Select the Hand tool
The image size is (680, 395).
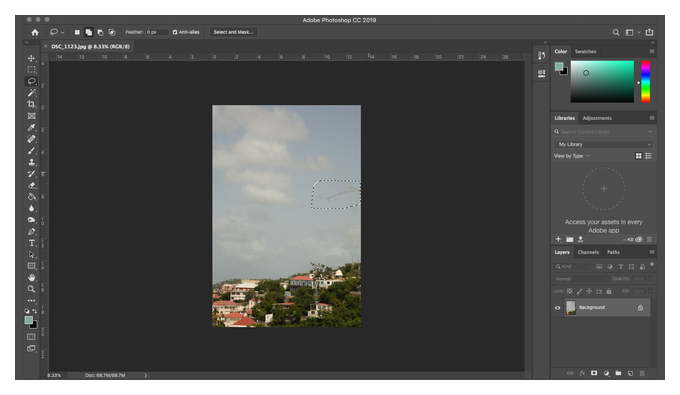32,277
